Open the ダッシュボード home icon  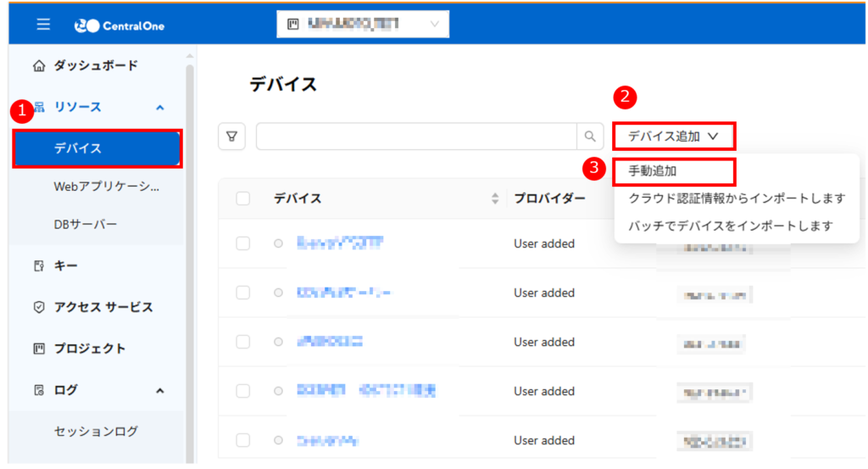click(38, 66)
